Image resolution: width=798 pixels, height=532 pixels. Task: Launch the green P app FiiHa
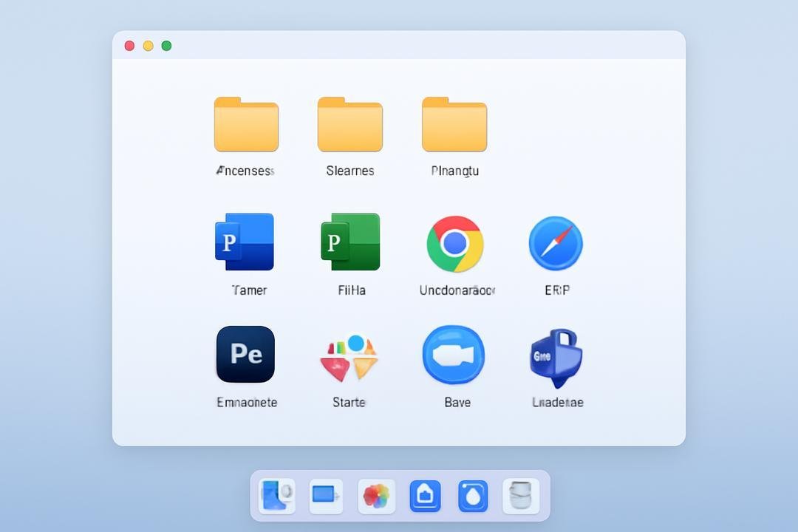(x=351, y=242)
